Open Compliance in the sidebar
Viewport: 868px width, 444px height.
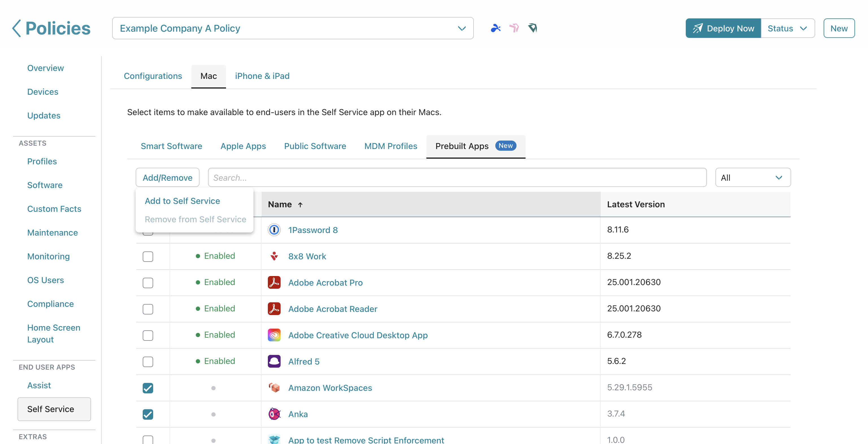click(x=51, y=304)
